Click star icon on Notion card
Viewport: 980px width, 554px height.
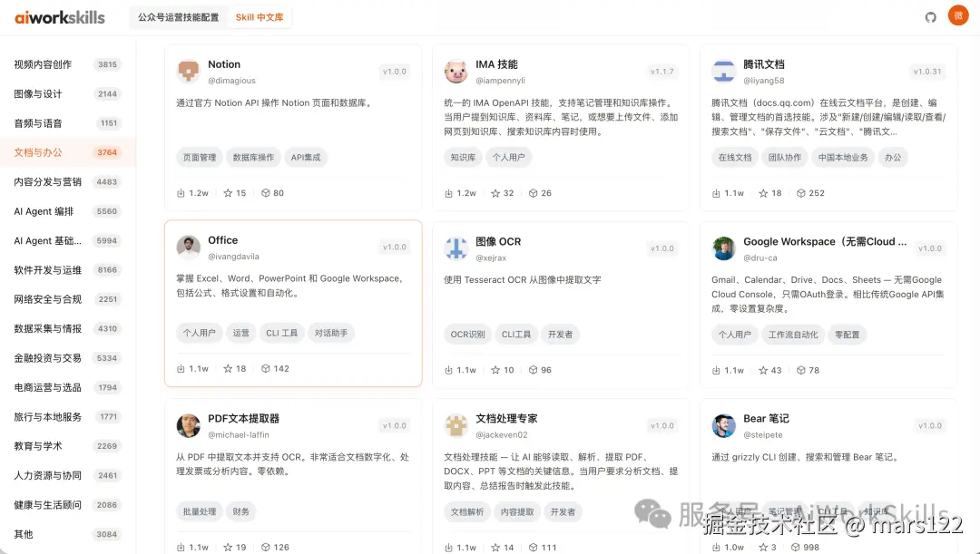point(228,193)
